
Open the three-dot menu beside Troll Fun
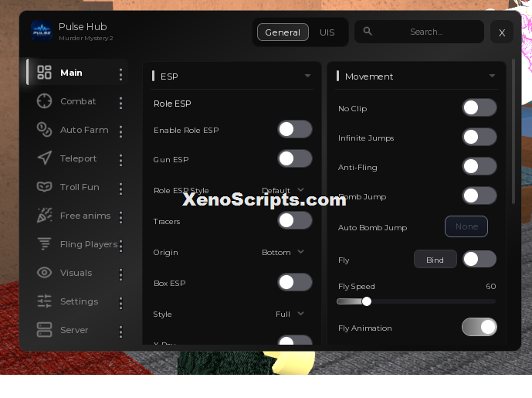(x=120, y=189)
